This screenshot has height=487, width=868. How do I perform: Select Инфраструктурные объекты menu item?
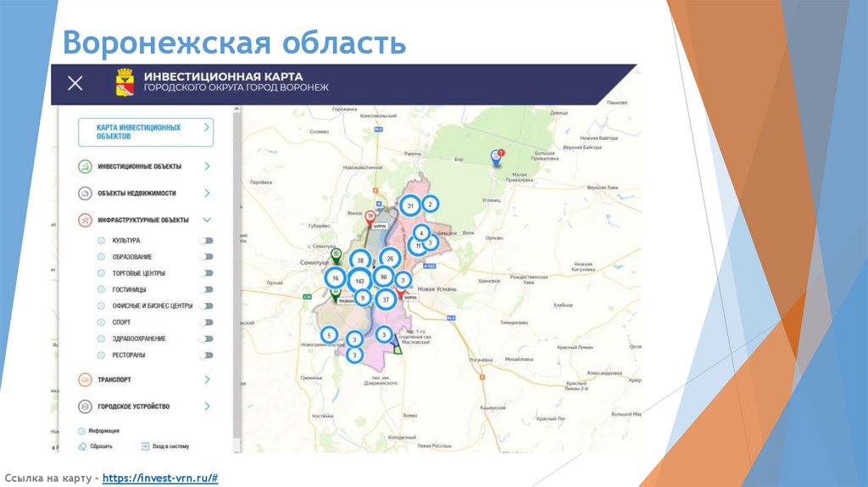coord(143,220)
